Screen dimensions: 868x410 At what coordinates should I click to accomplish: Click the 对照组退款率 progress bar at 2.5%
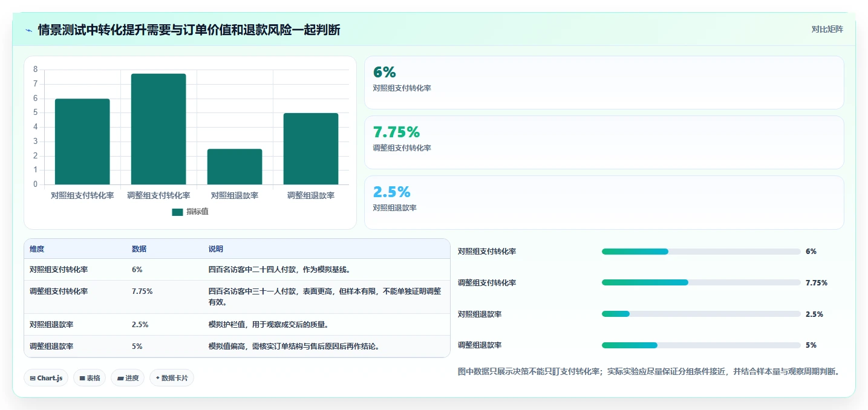[x=701, y=314]
